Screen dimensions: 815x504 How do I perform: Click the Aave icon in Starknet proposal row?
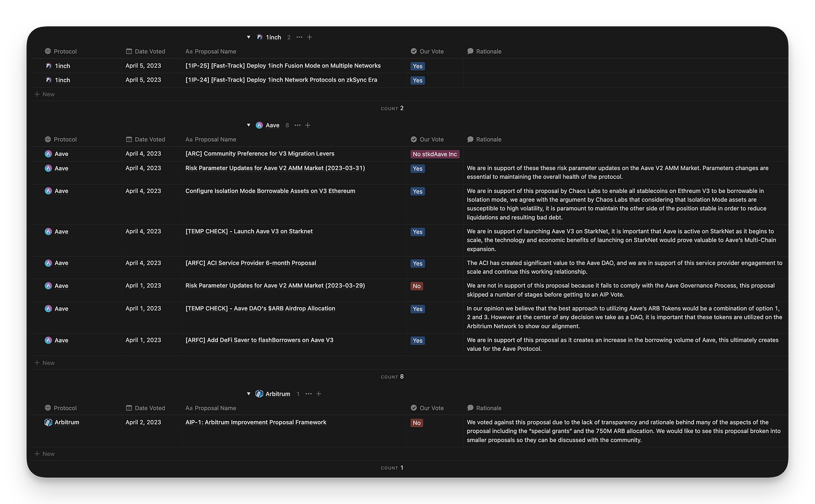coord(48,232)
